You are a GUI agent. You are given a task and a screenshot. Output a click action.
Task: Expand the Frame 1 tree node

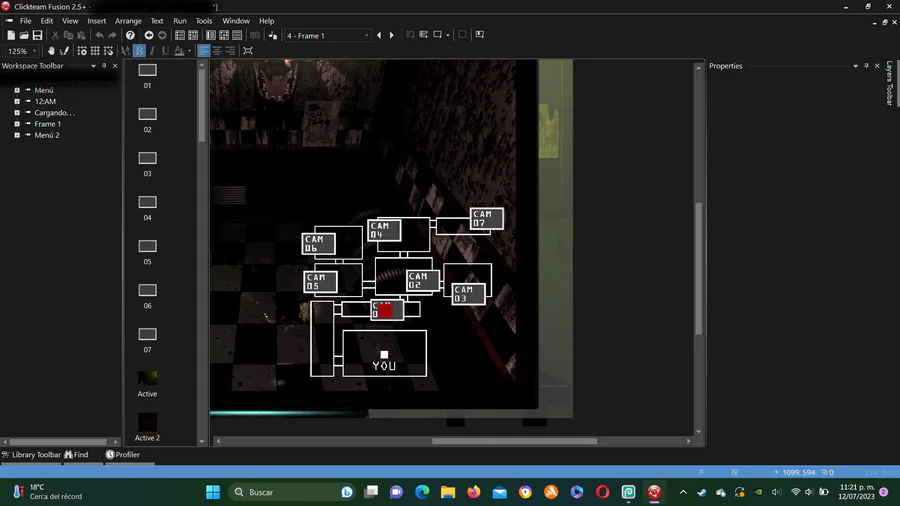[17, 124]
